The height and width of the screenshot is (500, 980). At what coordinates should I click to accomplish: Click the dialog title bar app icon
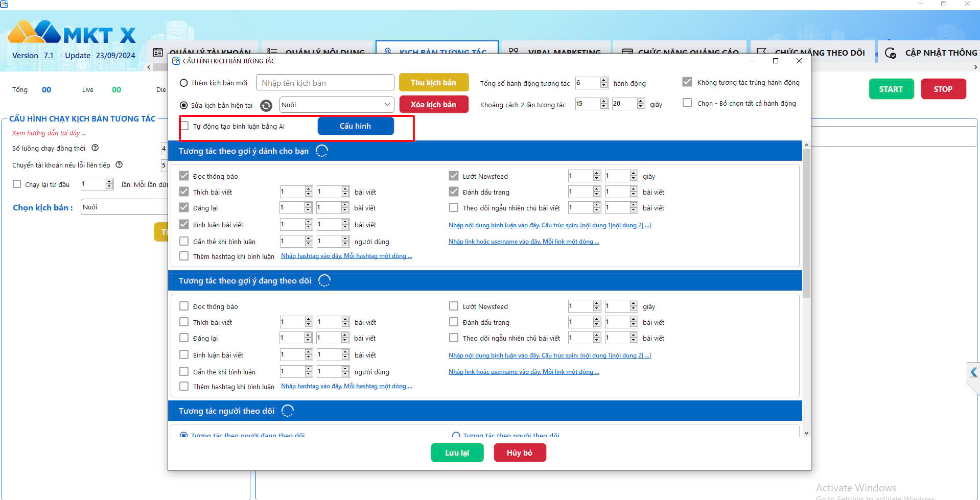[176, 61]
